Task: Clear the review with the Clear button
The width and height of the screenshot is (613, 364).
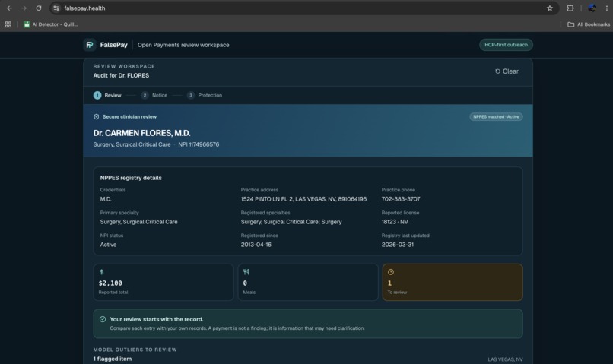Action: pos(507,71)
